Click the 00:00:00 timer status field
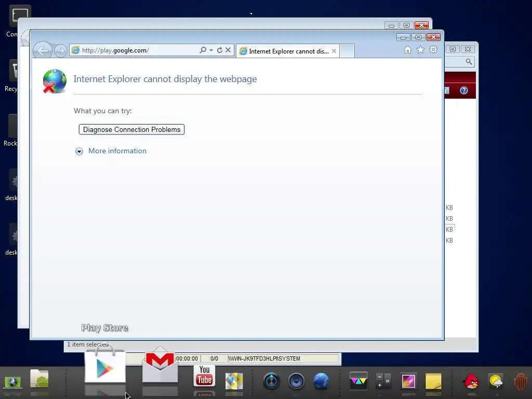 pos(187,358)
